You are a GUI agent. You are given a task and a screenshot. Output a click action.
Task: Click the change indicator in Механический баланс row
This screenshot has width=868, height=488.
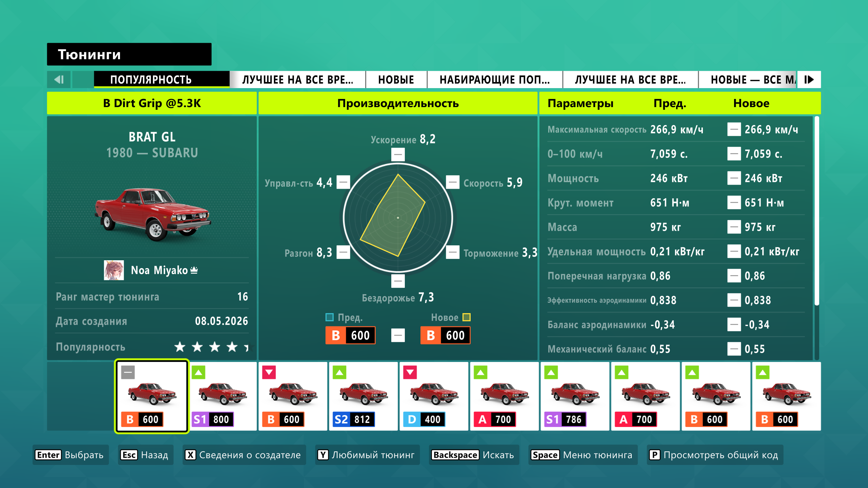point(734,349)
